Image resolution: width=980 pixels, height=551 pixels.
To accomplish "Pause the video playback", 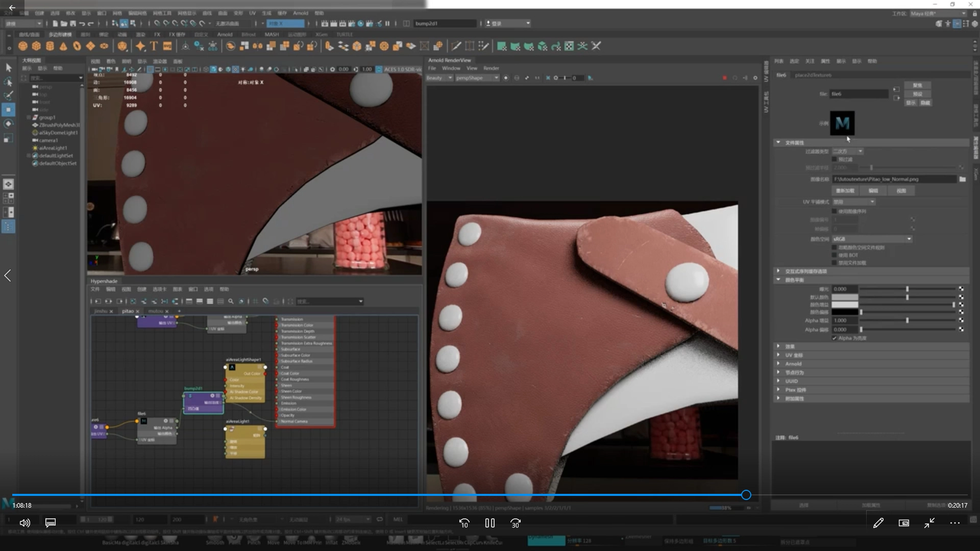I will coord(489,523).
